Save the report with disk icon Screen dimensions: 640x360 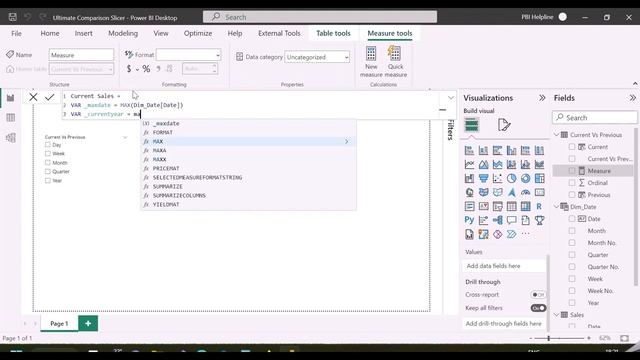13,17
